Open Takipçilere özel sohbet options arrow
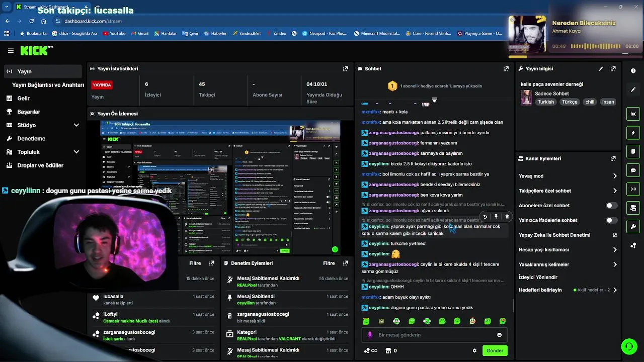Viewport: 644px width, 362px height. coord(615,191)
